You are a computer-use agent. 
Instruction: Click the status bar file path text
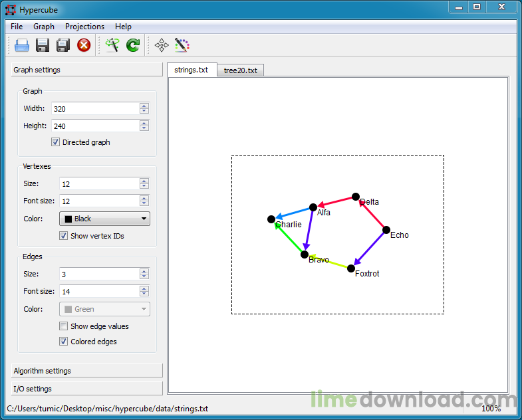108,409
